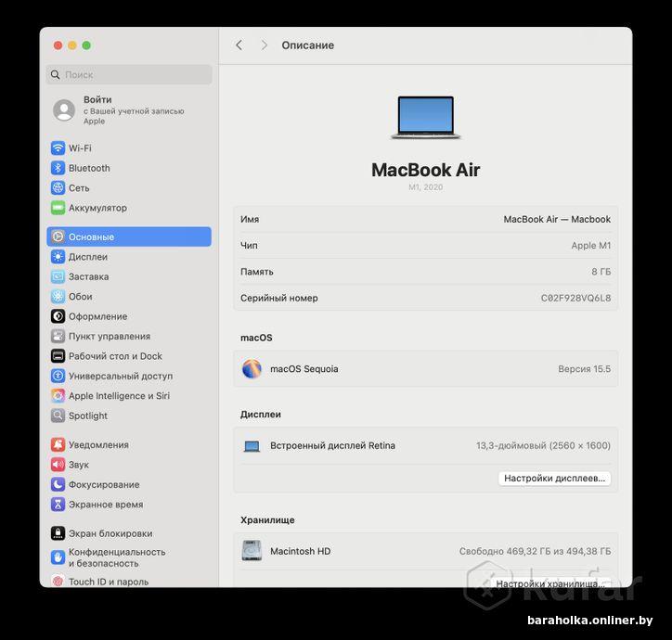Click the macOS Sequoia name text
The width and height of the screenshot is (672, 640).
304,369
